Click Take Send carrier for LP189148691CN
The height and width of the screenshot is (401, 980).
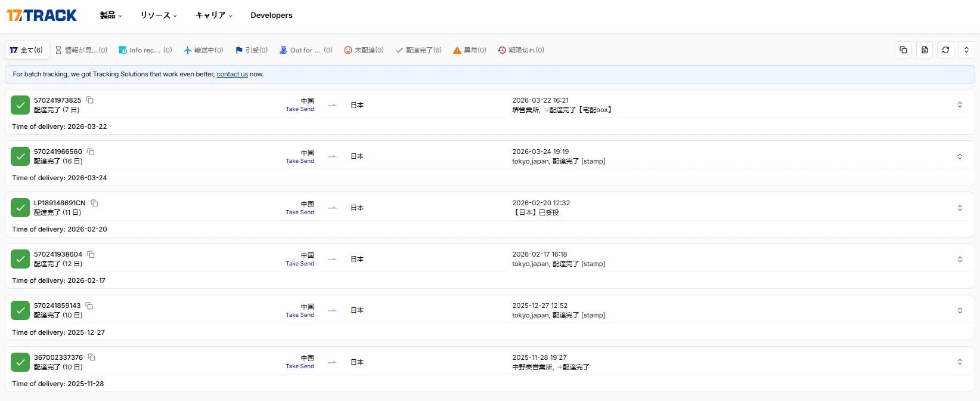point(300,212)
